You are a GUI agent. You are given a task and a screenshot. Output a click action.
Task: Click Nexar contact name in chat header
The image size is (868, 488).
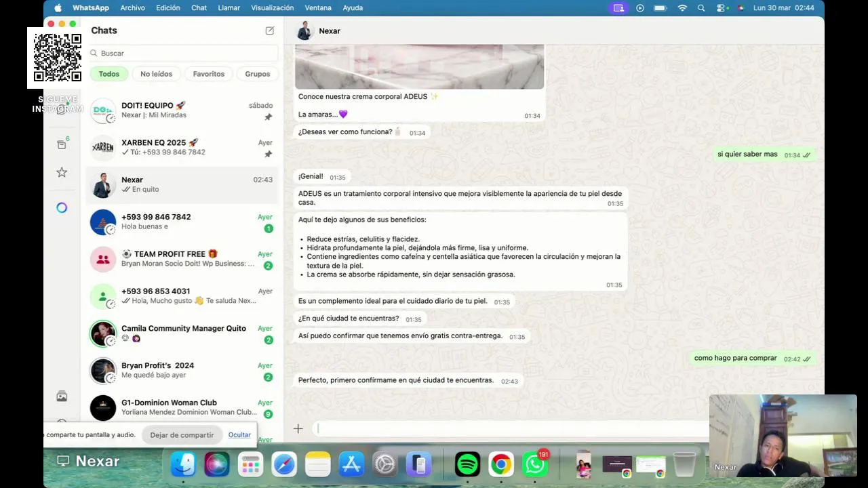click(x=330, y=31)
